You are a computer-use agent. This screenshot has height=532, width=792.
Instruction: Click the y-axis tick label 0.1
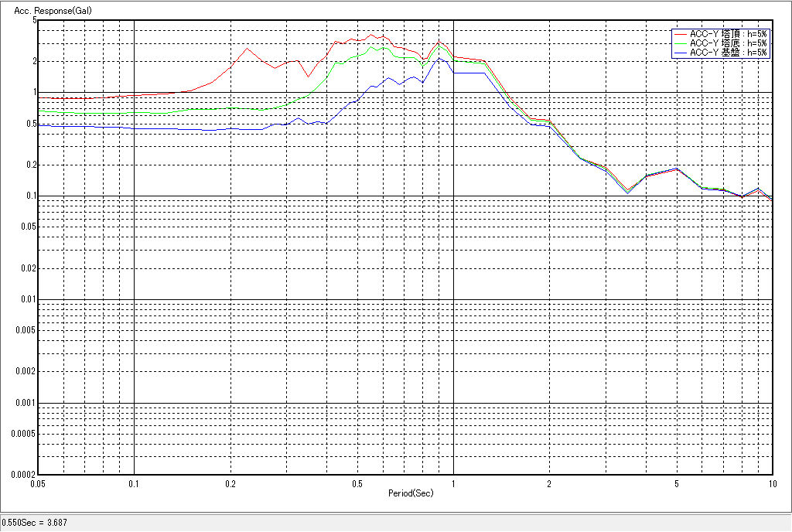[x=31, y=196]
